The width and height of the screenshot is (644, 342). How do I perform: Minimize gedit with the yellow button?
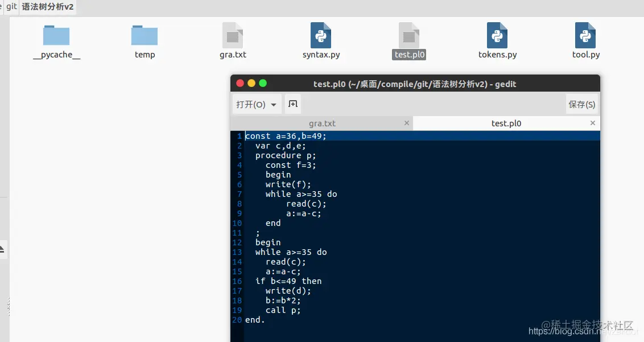[251, 84]
